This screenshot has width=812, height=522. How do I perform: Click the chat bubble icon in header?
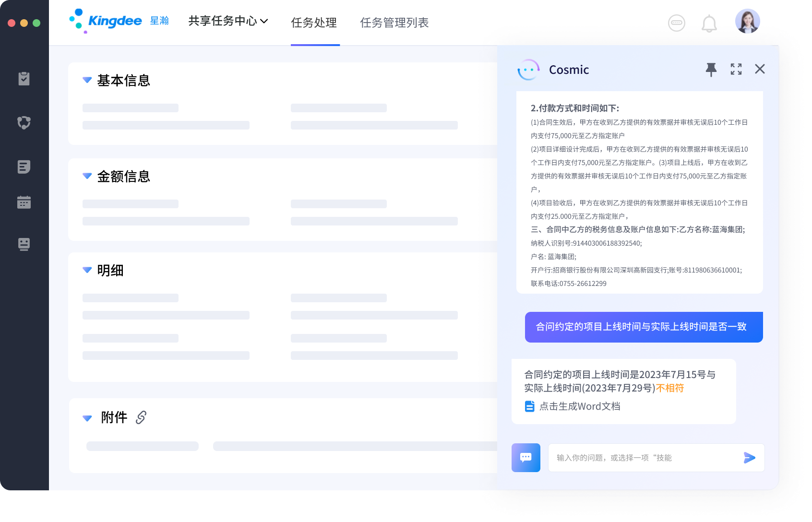coord(676,23)
